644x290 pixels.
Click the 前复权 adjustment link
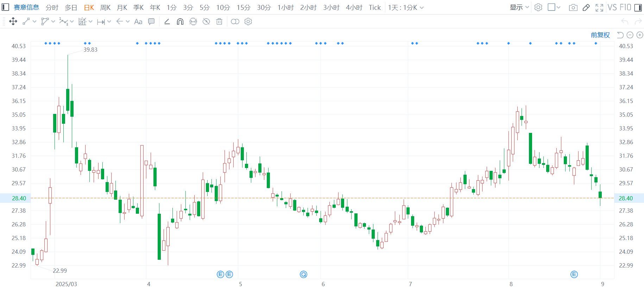coord(600,35)
